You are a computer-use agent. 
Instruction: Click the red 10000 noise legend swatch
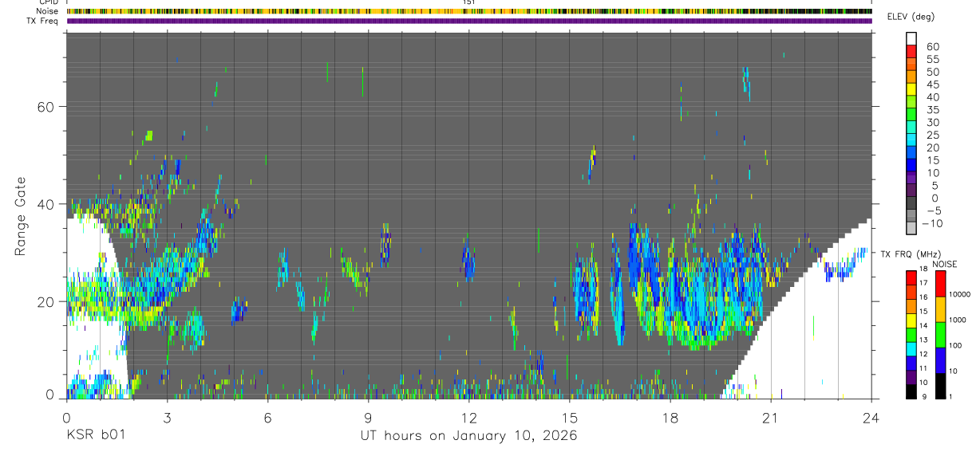940,283
